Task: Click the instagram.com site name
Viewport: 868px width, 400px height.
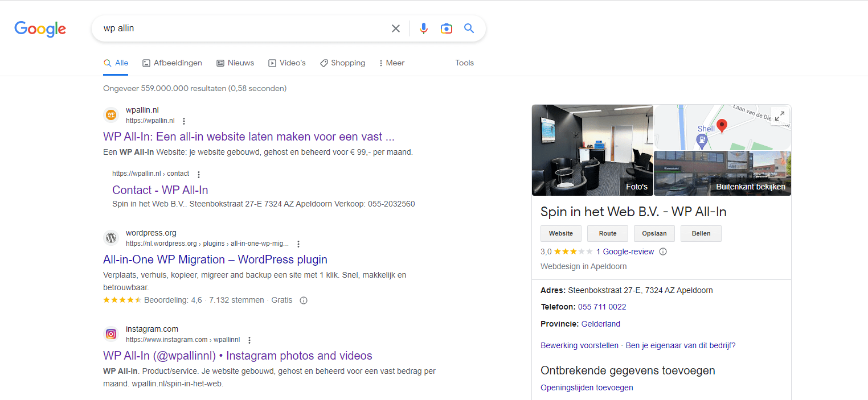Action: click(x=152, y=329)
